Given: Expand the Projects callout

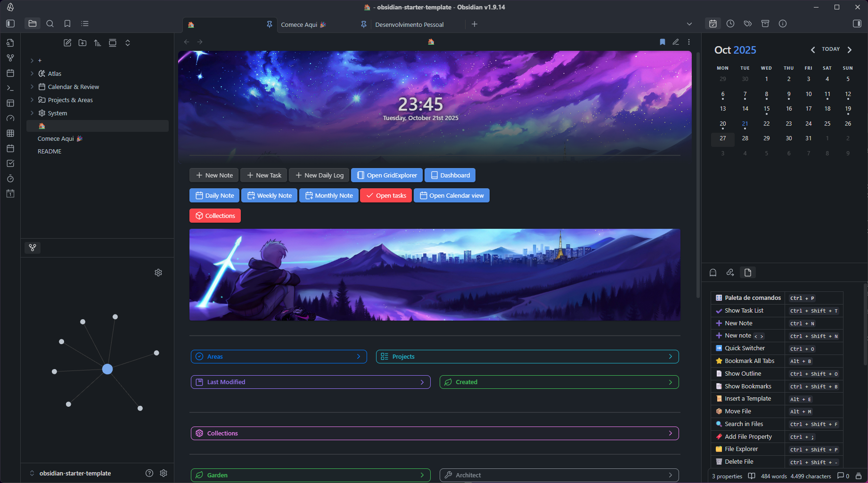Looking at the screenshot, I should click(527, 356).
